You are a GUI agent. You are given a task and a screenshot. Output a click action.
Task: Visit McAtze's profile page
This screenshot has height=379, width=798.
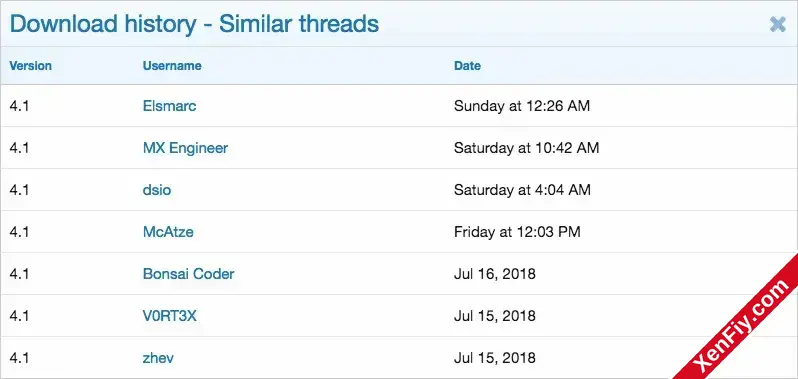click(168, 232)
